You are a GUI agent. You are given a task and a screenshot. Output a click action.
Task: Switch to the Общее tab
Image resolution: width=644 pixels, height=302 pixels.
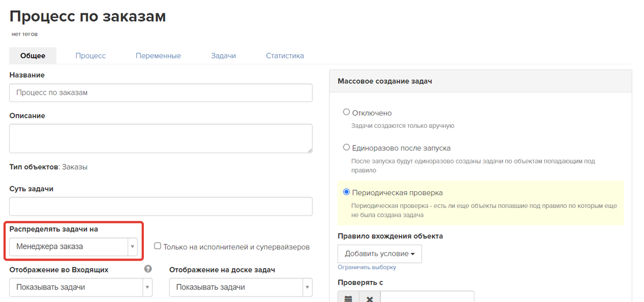(x=33, y=56)
